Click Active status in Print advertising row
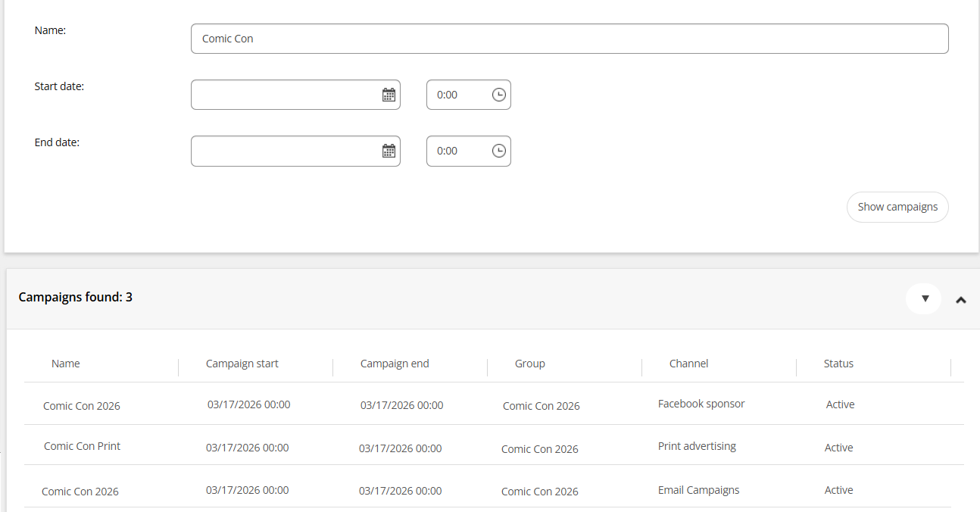 coord(839,448)
